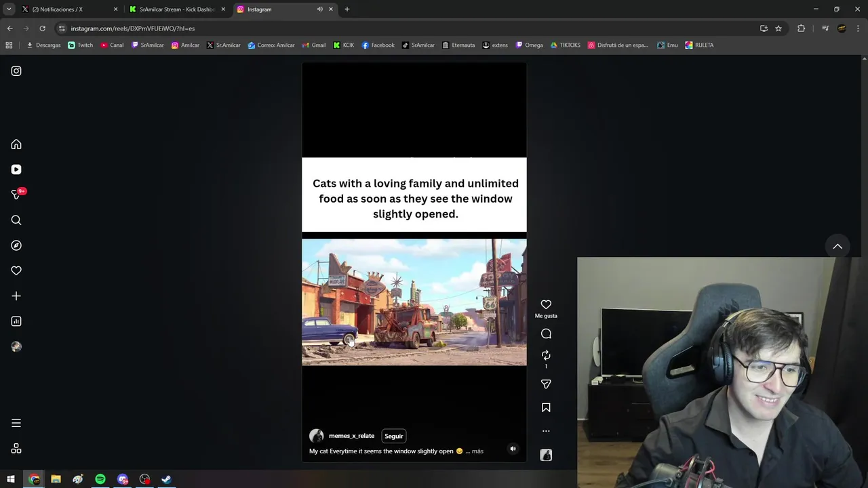
Task: Open the Facebook bookmark
Action: point(378,45)
